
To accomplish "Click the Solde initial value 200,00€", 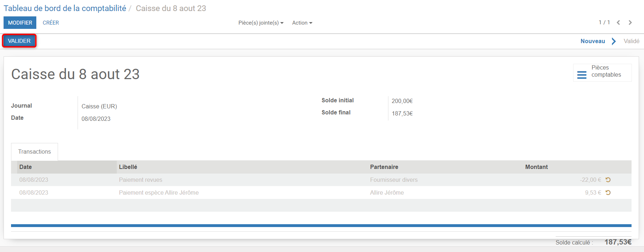I will point(402,101).
